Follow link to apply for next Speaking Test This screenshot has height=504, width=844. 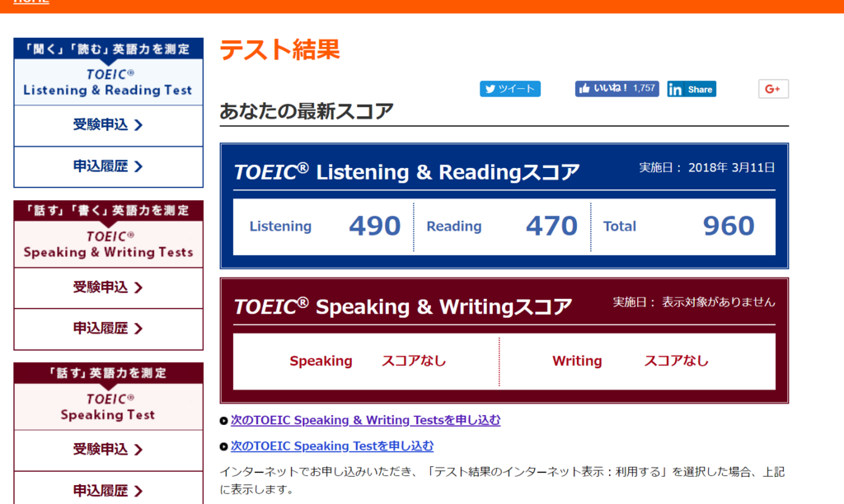point(332,446)
